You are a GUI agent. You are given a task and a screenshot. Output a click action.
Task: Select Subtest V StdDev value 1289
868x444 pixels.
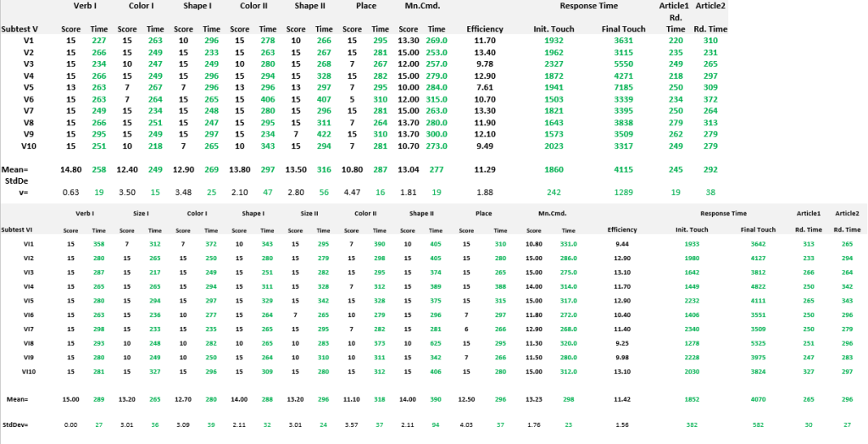coord(623,192)
